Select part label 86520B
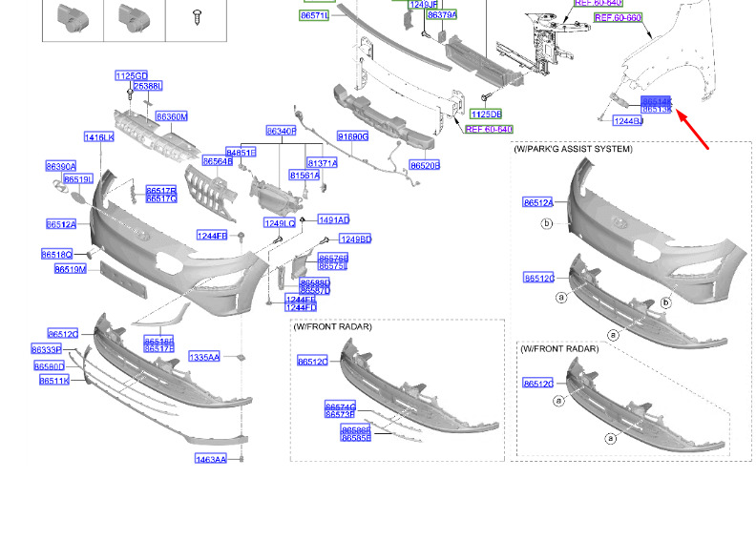Image resolution: width=756 pixels, height=541 pixels. 425,166
